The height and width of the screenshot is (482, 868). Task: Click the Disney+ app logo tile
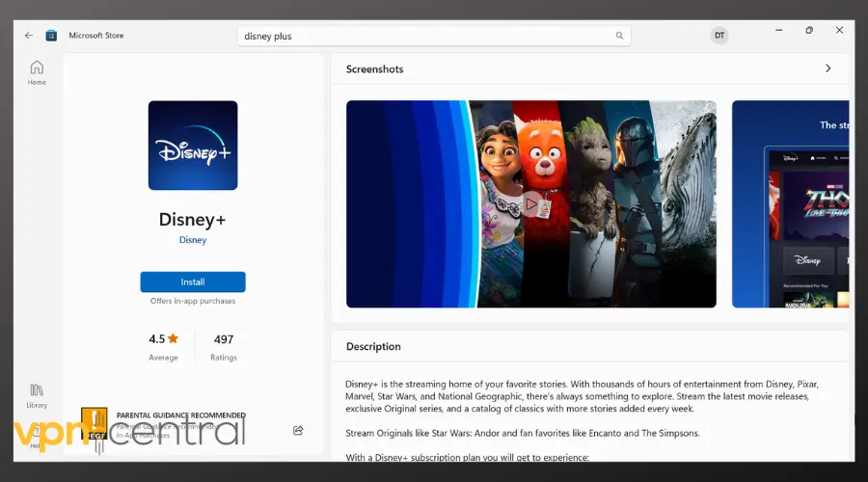click(193, 146)
